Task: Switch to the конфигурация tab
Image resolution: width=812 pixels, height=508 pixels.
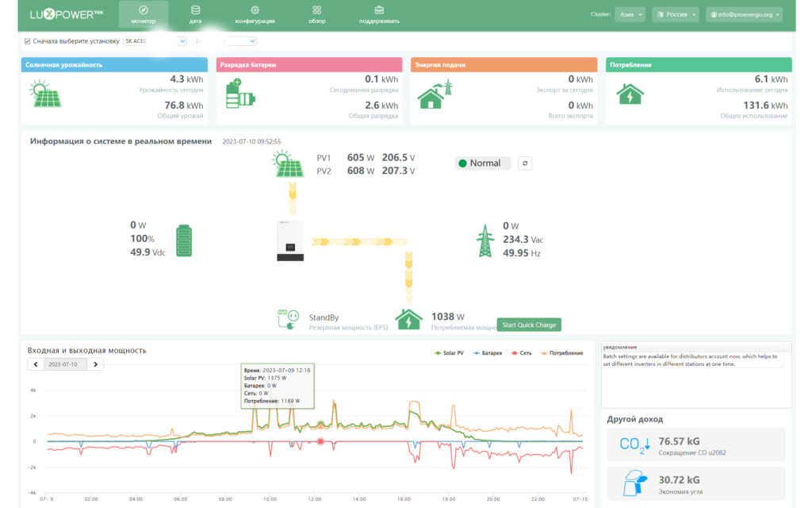Action: [x=255, y=14]
